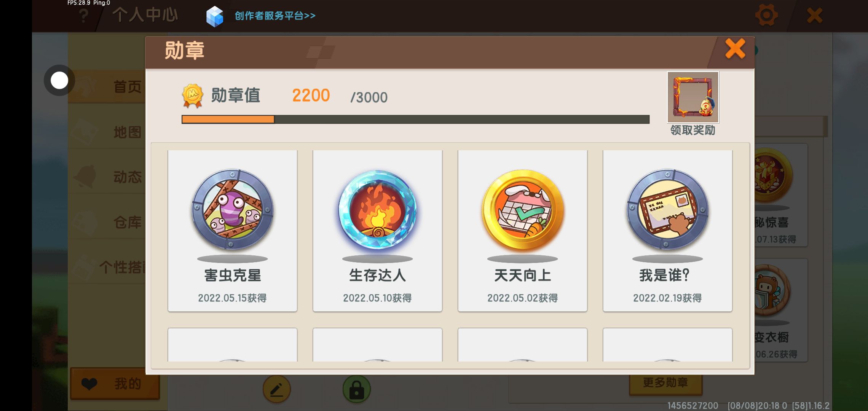Image resolution: width=868 pixels, height=411 pixels.
Task: Select the 我是谁? postcard medal
Action: tap(667, 231)
